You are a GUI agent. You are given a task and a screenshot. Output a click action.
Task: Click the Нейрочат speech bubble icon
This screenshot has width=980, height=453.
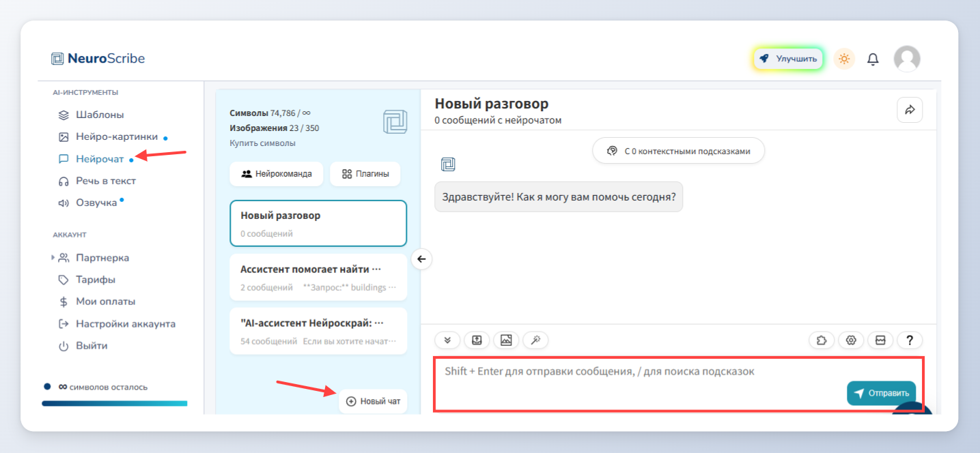point(64,159)
